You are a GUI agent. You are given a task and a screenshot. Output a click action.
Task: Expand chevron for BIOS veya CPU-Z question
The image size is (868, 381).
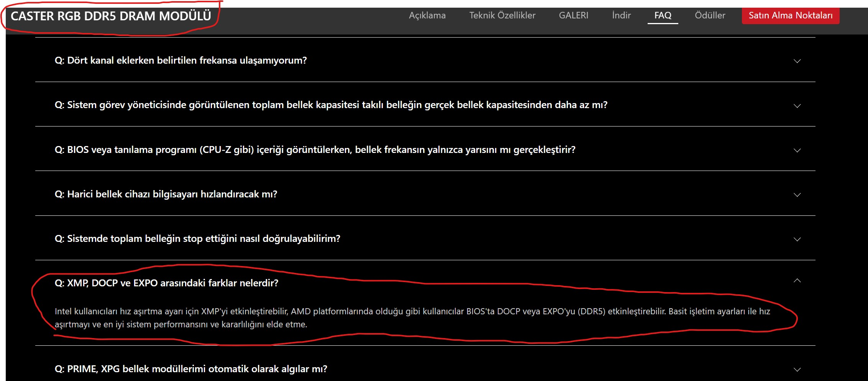pos(797,150)
